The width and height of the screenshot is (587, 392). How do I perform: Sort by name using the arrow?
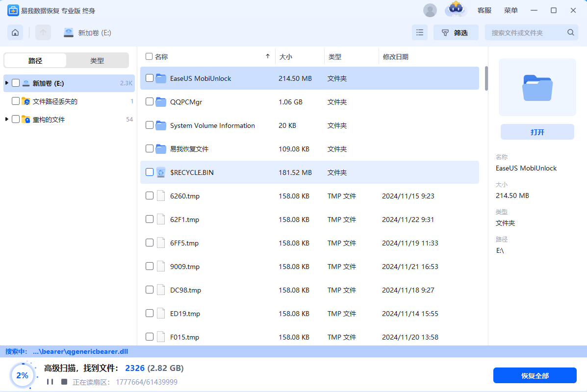coord(267,57)
